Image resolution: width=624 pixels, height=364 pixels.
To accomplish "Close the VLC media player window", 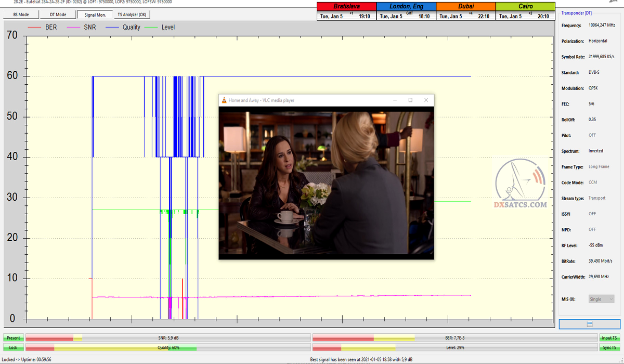I will point(426,100).
